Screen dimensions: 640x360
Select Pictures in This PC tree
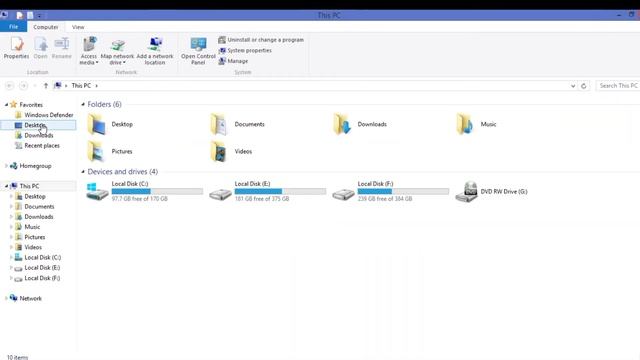35,237
